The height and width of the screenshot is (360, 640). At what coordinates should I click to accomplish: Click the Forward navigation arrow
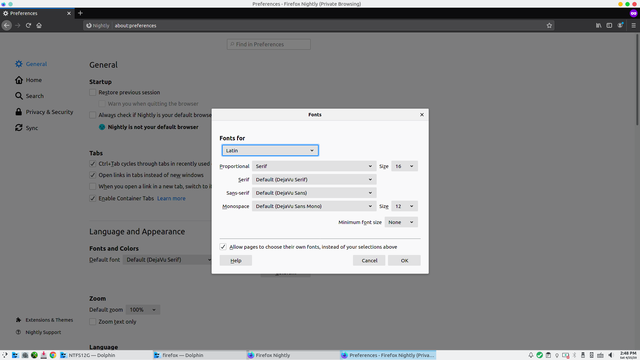18,25
